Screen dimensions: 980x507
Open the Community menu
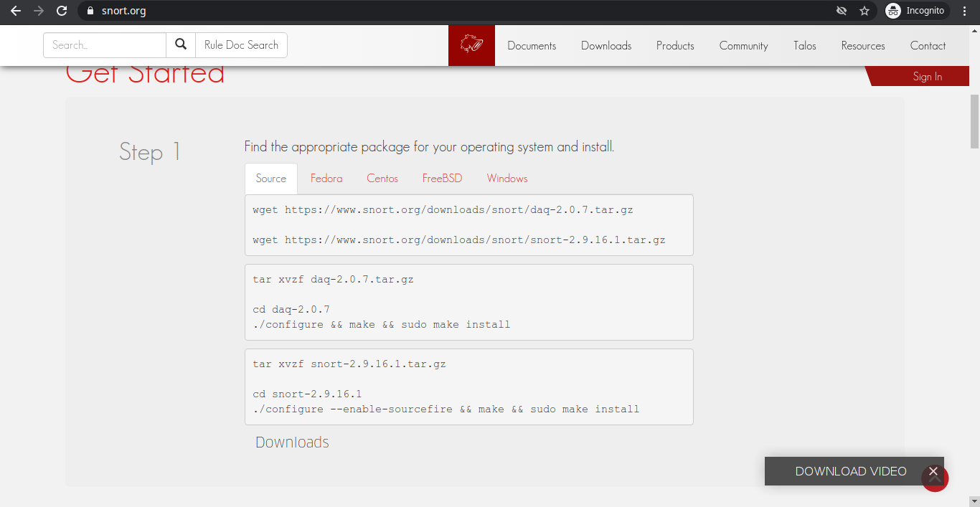click(744, 46)
